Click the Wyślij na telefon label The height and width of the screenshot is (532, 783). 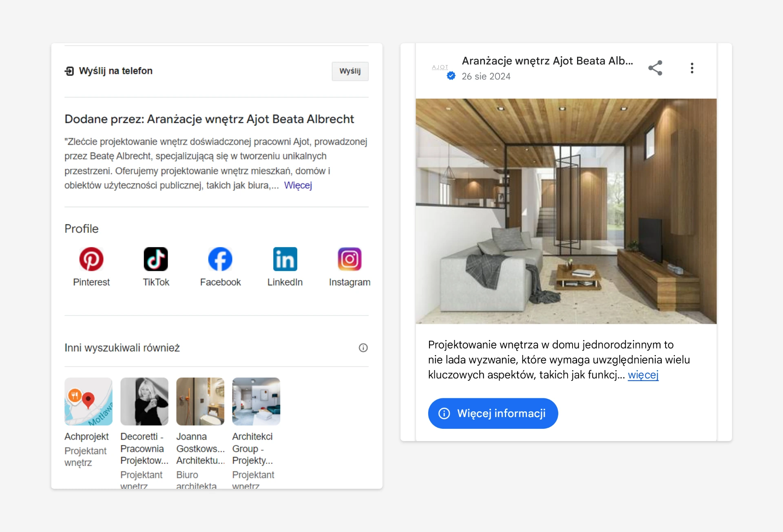(116, 71)
